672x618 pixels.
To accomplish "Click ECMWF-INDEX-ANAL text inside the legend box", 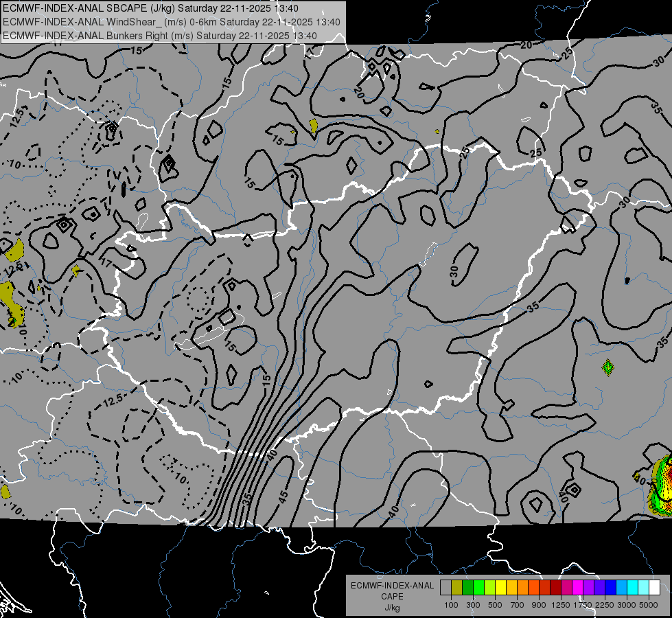I will (x=392, y=586).
